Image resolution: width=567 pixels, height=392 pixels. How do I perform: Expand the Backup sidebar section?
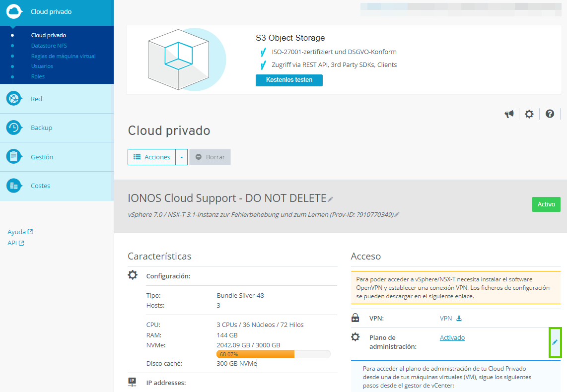point(57,128)
